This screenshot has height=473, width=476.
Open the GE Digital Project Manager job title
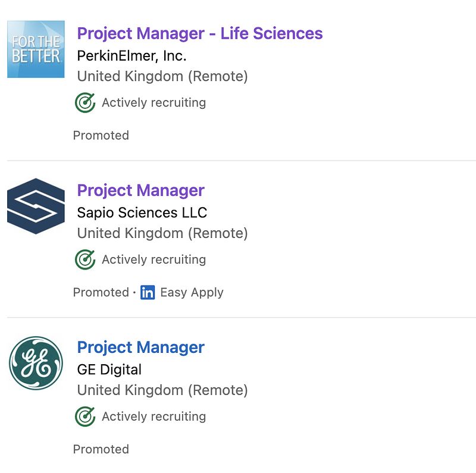pyautogui.click(x=141, y=347)
